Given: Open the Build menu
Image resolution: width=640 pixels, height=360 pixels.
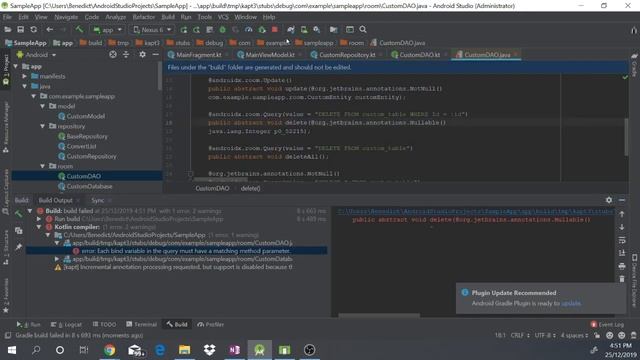Looking at the screenshot, I should 168,17.
